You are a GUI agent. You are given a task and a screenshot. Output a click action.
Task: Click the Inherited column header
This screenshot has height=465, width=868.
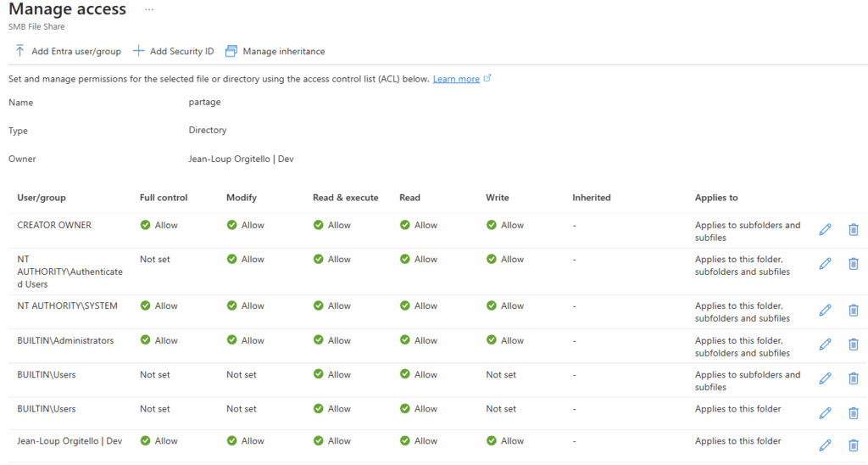tap(592, 198)
